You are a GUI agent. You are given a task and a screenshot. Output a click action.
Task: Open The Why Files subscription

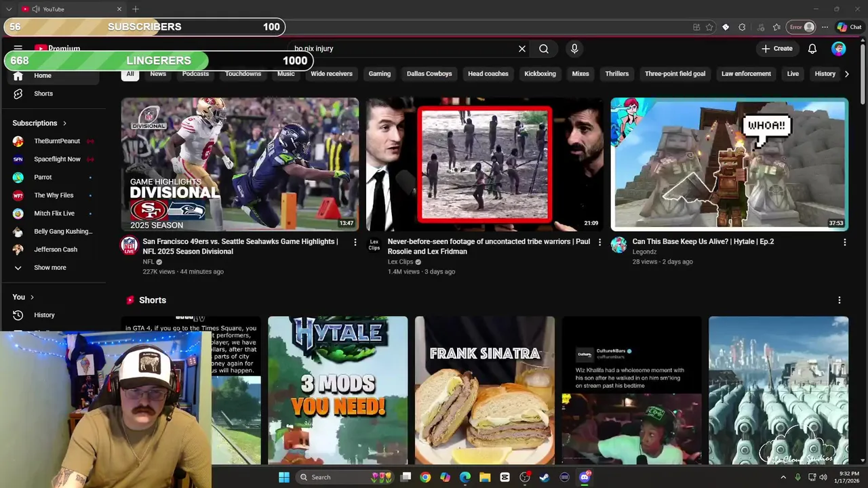[x=54, y=195]
